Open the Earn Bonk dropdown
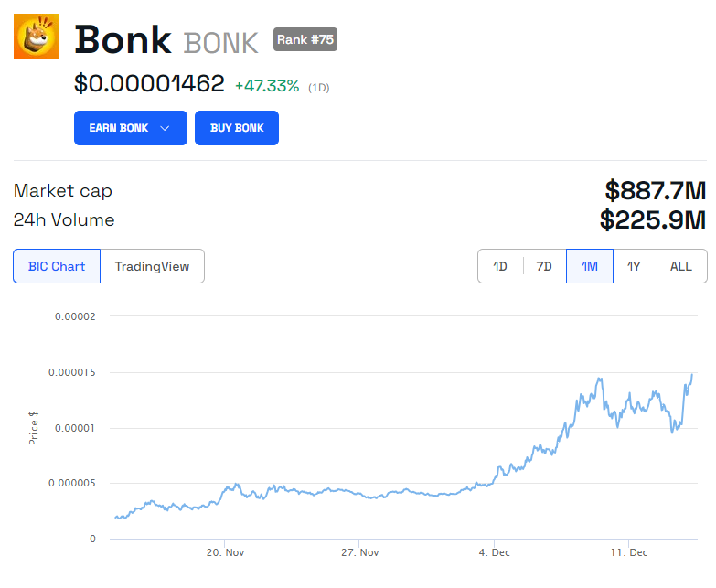Screen dimensions: 716x588 click(130, 128)
